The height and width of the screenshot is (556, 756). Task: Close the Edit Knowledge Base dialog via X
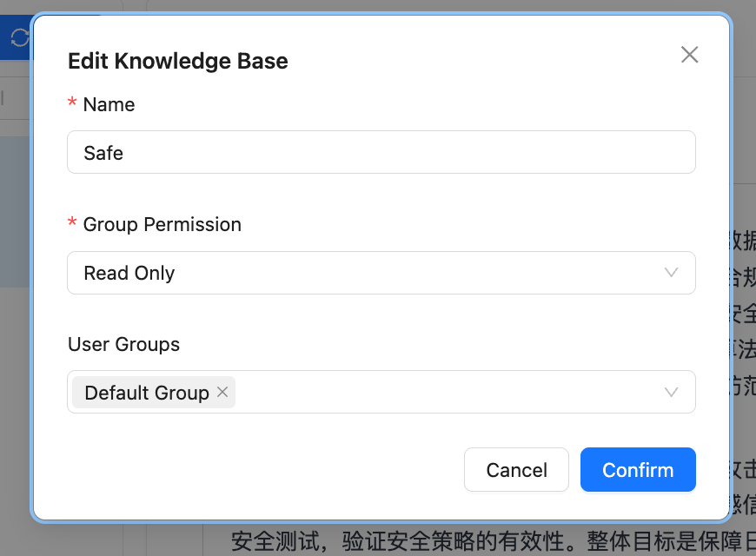point(689,54)
